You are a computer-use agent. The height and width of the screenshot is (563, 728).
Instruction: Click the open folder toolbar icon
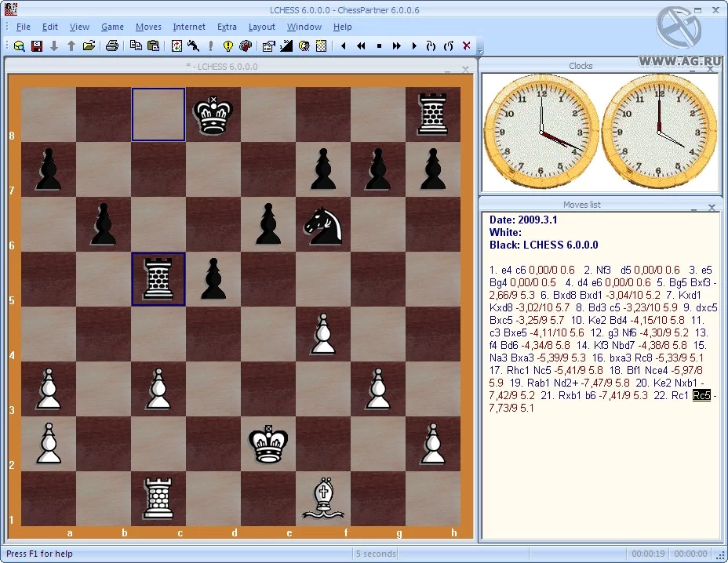89,46
